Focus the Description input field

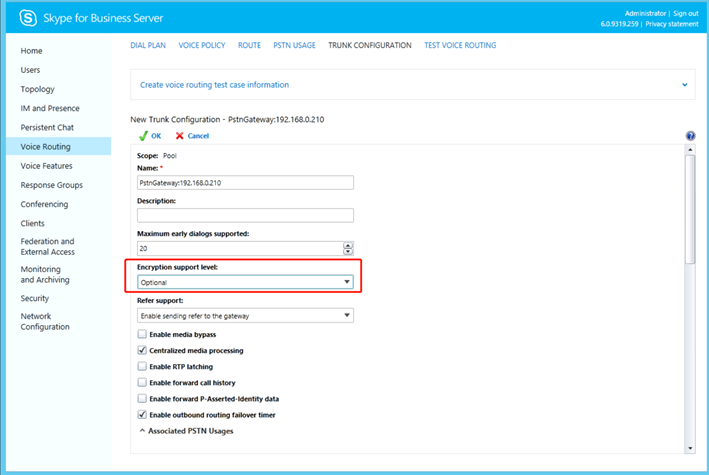click(x=245, y=215)
